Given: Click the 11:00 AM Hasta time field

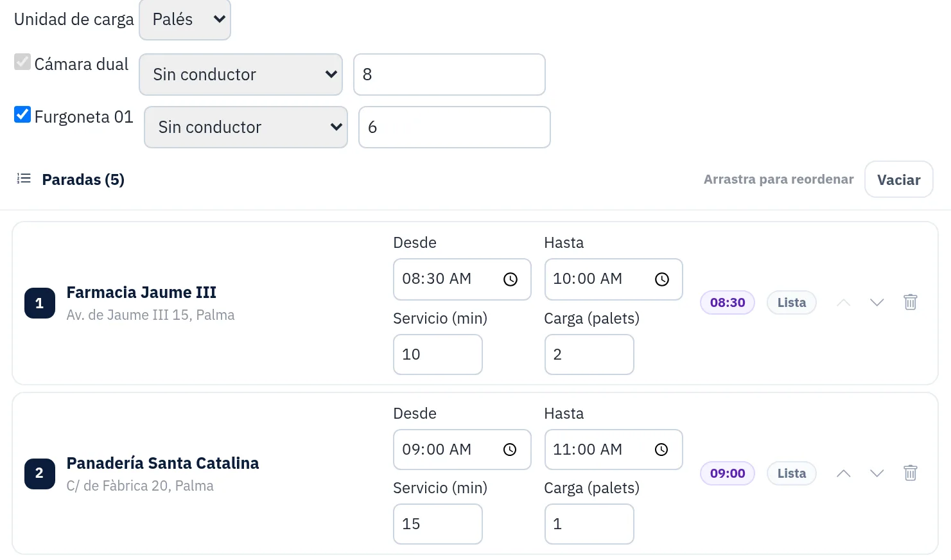Looking at the screenshot, I should (x=614, y=450).
